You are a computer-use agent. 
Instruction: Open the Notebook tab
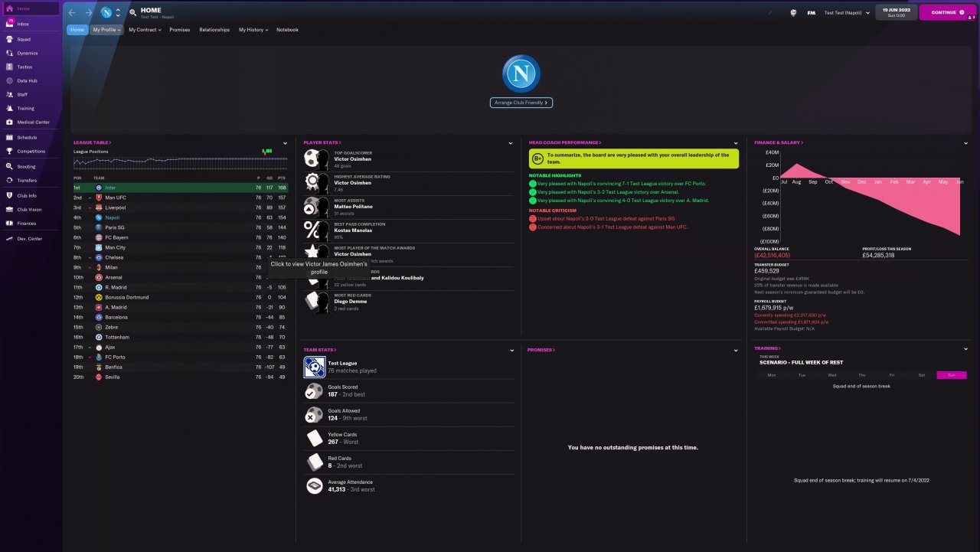287,30
